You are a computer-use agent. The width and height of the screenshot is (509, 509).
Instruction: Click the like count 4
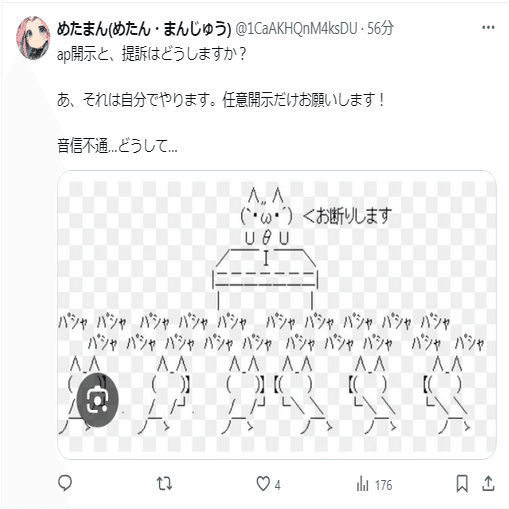[277, 485]
